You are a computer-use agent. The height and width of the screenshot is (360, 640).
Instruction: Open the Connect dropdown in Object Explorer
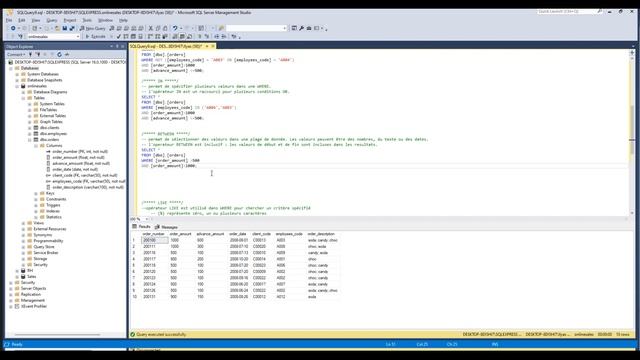click(x=16, y=54)
